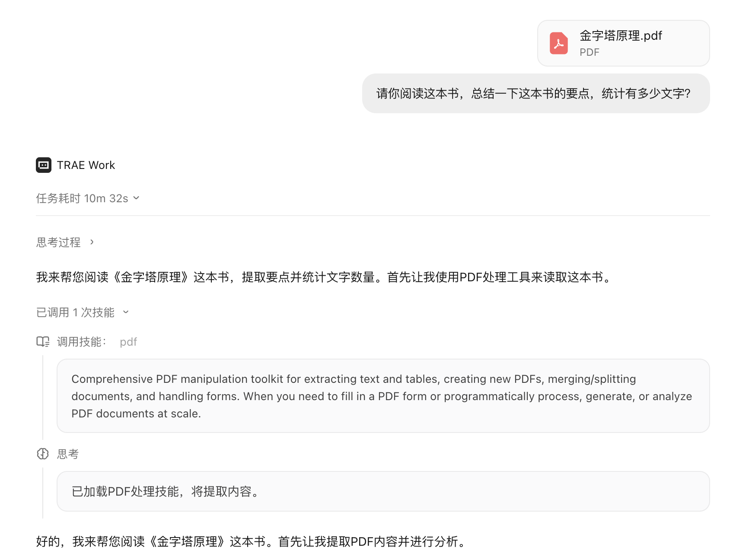Click the 已调用 1 次技能 label

click(x=75, y=312)
